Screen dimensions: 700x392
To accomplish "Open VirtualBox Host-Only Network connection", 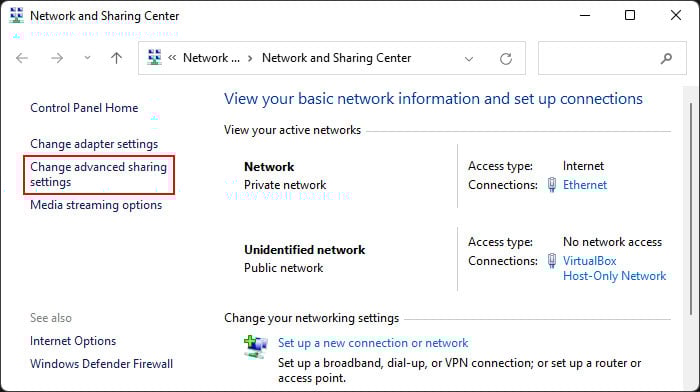I will (614, 268).
